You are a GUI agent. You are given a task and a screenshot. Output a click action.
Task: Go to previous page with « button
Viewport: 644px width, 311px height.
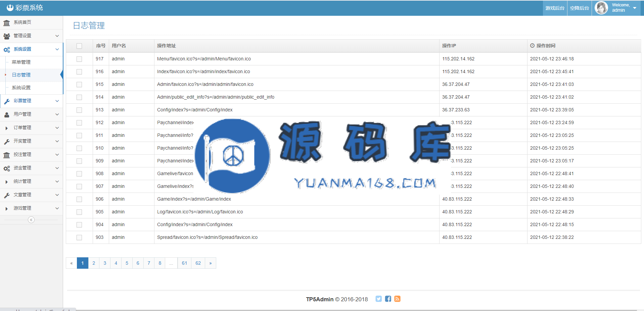click(x=72, y=263)
